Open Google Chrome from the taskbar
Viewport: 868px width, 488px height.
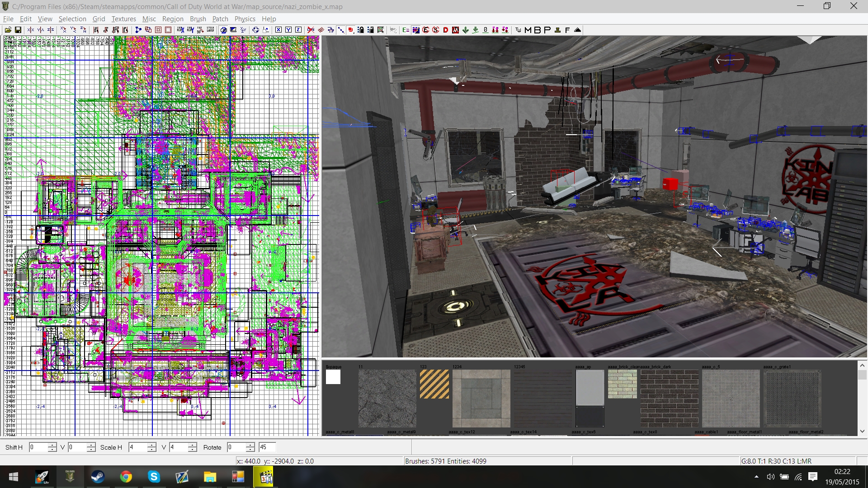tap(126, 477)
